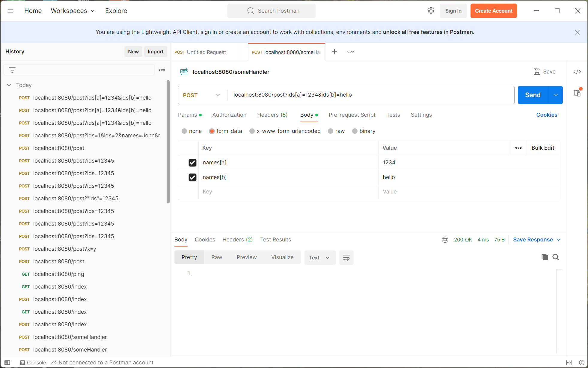Switch to the Authorization tab

coord(229,115)
